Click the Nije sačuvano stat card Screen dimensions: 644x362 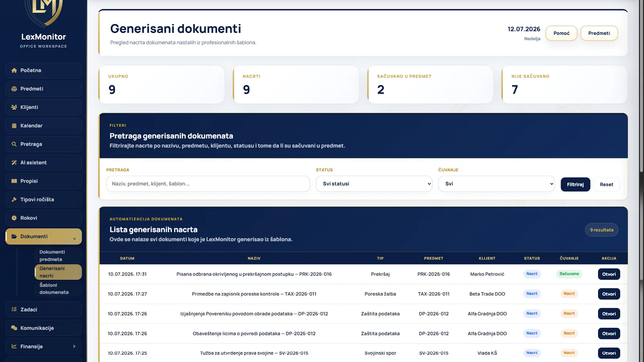click(565, 84)
